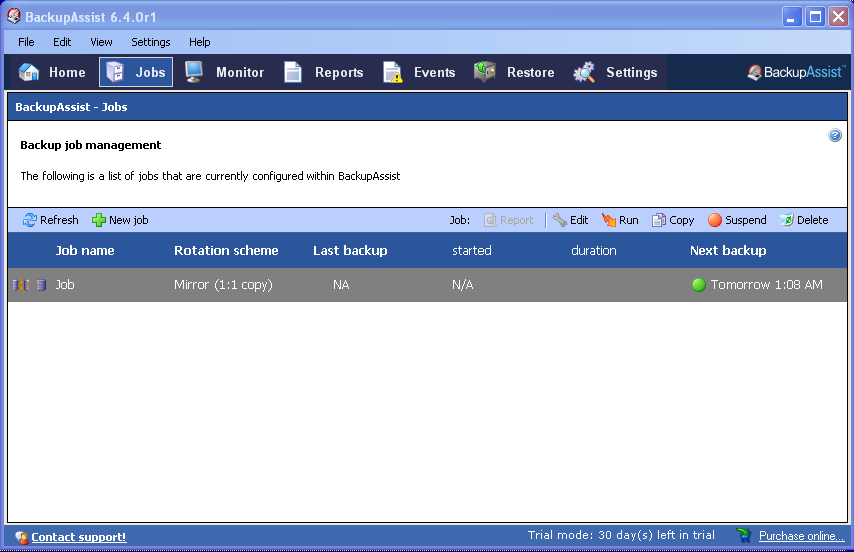The image size is (854, 552).
Task: Click the Settings gear icon in navigation bar
Action: (x=584, y=72)
